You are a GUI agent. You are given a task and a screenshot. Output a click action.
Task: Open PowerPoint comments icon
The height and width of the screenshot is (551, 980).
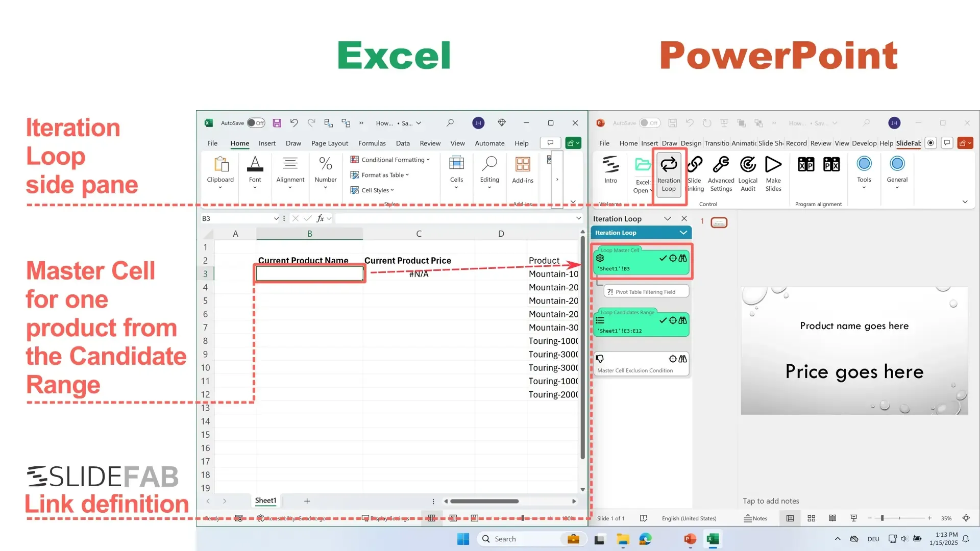[947, 143]
